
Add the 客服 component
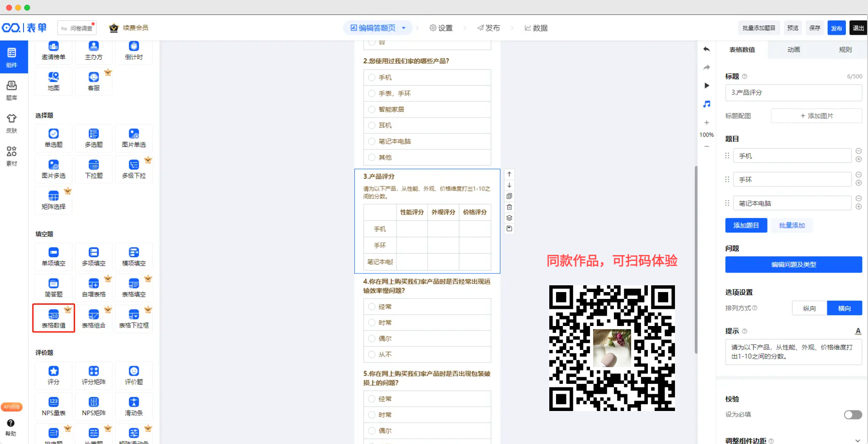click(94, 81)
